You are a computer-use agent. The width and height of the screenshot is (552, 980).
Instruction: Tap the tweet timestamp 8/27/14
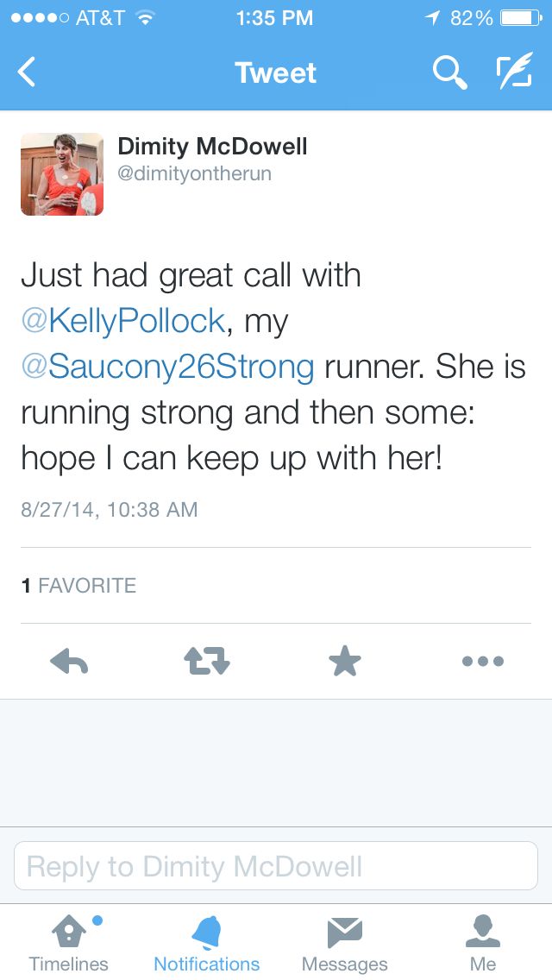pyautogui.click(x=110, y=510)
